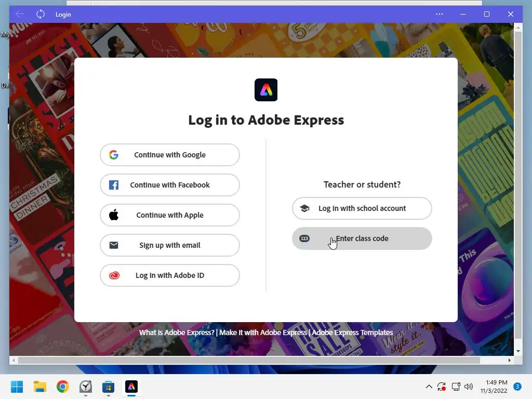Maximize the Login window
Screen dimensions: 532x399
486,14
